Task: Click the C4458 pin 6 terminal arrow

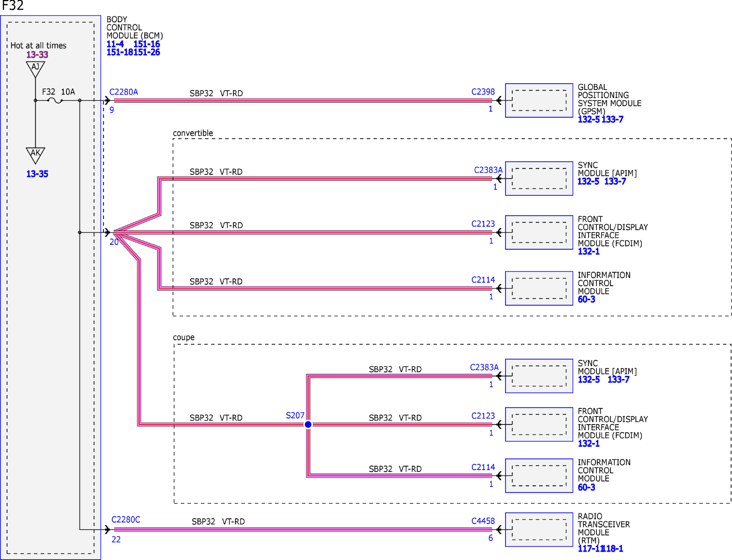Action: tap(499, 529)
